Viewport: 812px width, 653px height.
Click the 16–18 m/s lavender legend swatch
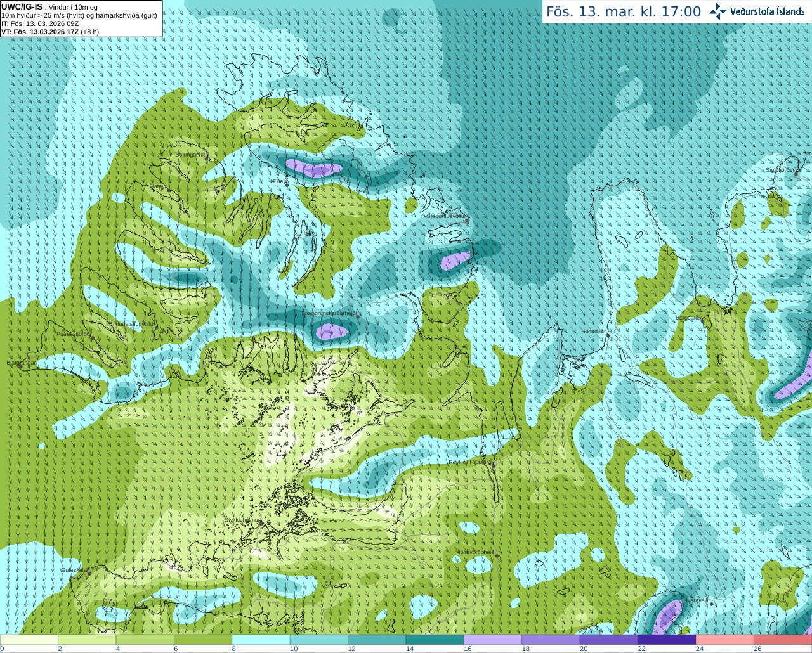[493, 640]
